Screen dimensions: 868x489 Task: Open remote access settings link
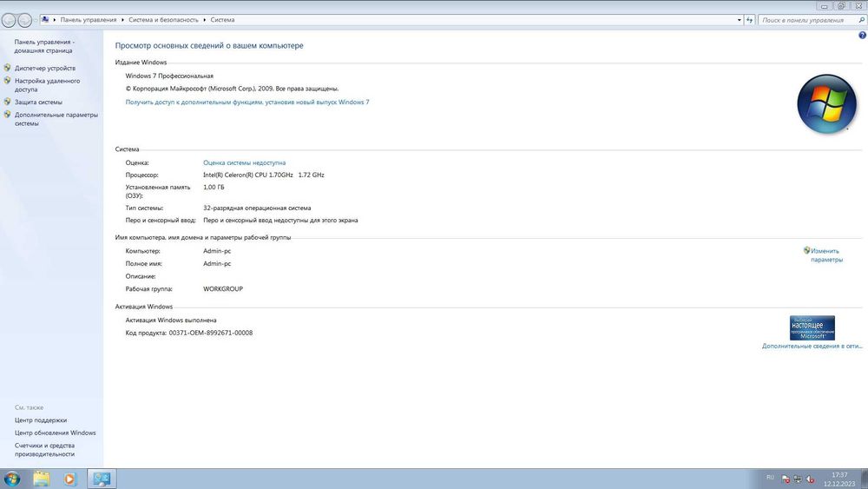(x=47, y=85)
